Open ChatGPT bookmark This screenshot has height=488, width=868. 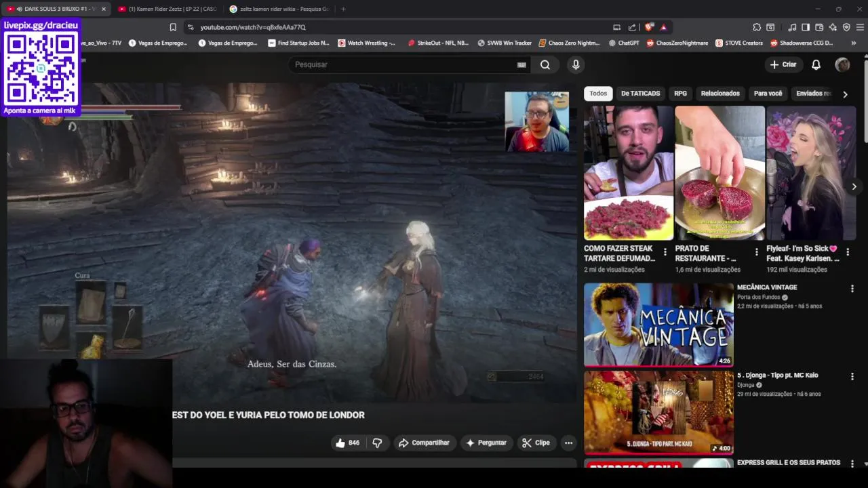[x=624, y=43]
